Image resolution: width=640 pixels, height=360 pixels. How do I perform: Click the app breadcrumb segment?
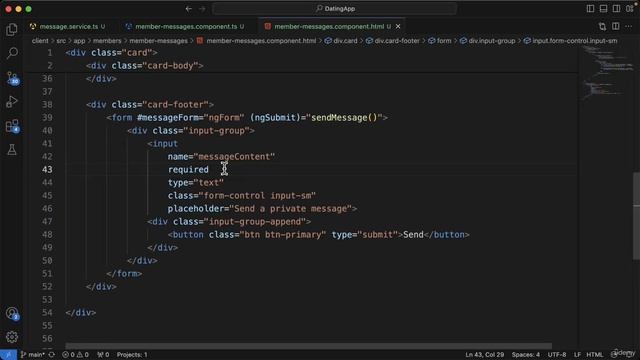point(79,41)
